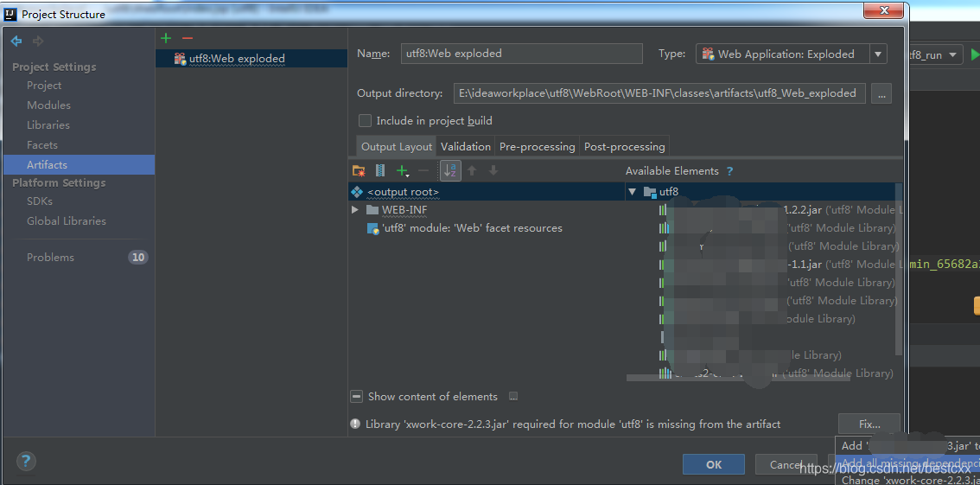The width and height of the screenshot is (980, 485).
Task: Collapse the utf8 node in Available Elements
Action: coord(633,192)
